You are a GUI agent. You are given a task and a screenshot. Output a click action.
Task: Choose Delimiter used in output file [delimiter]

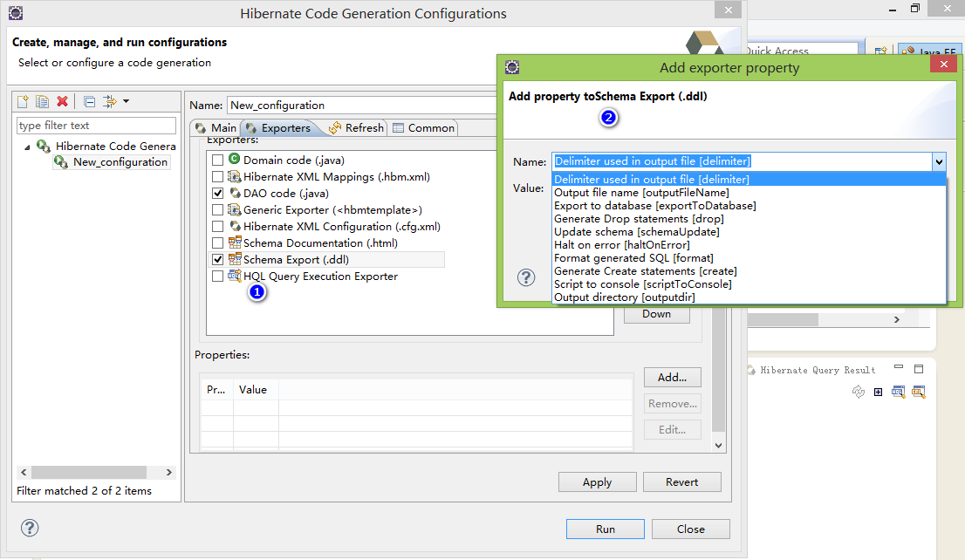pos(749,179)
